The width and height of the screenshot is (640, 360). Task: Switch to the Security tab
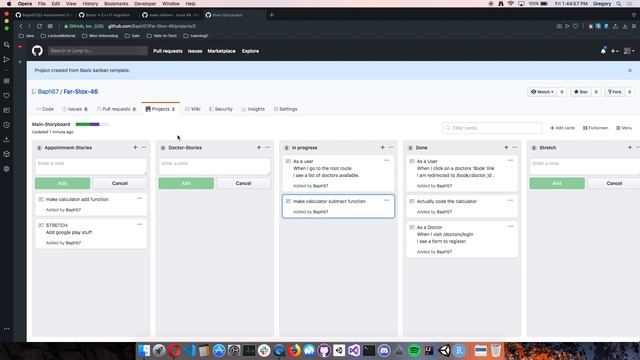(x=220, y=109)
